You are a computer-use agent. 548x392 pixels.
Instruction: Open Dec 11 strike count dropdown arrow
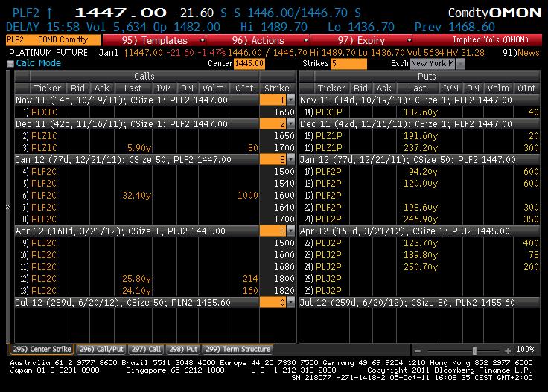pyautogui.click(x=291, y=124)
